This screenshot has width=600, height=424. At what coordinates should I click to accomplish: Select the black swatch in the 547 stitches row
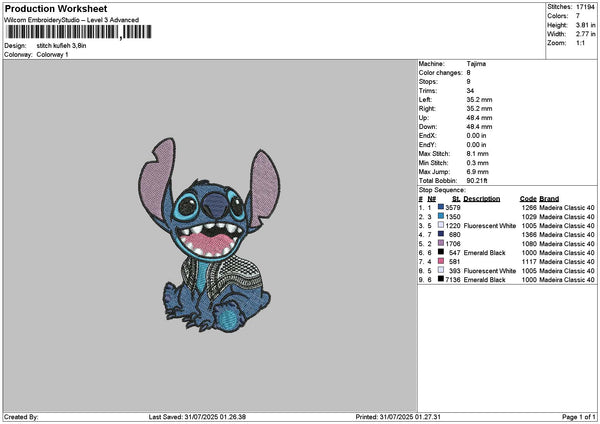(441, 252)
